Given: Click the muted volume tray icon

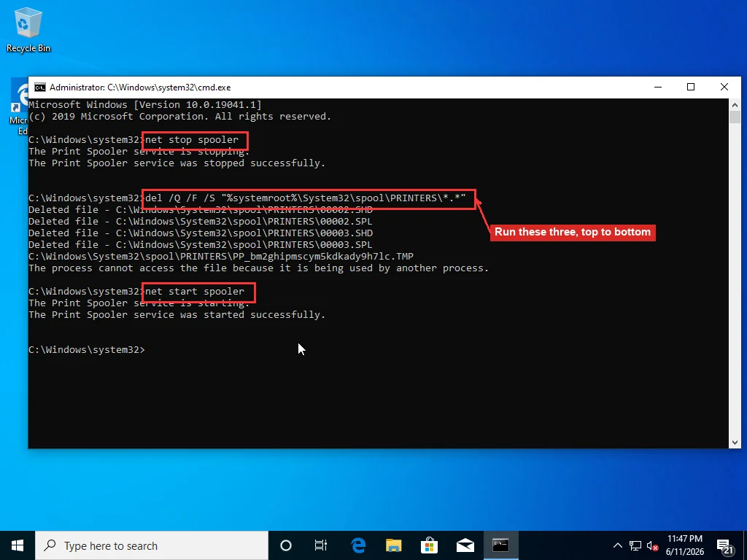Looking at the screenshot, I should 653,545.
